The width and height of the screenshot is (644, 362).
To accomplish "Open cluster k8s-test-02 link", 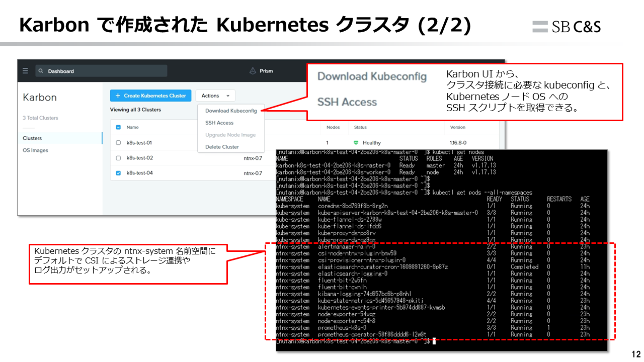I will 139,158.
